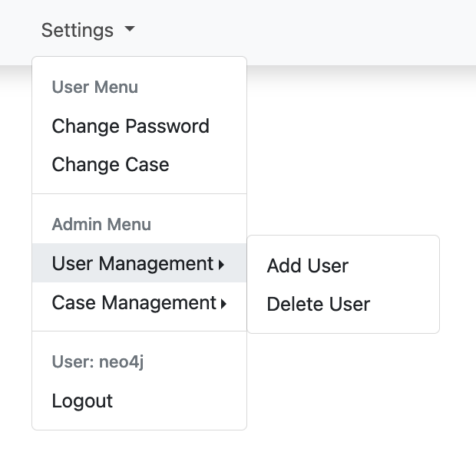Viewport: 476px width, 465px height.
Task: Choose Add User in the submenu
Action: pyautogui.click(x=308, y=266)
